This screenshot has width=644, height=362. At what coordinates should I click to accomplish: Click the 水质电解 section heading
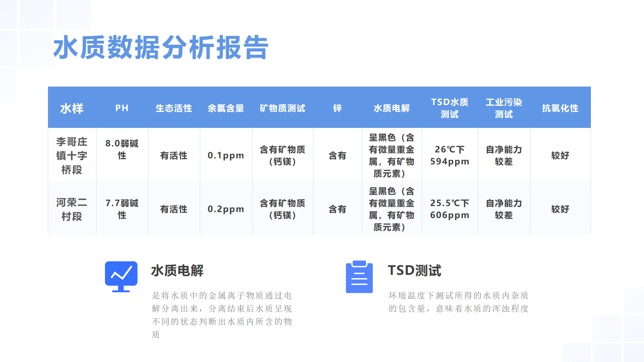coord(177,271)
